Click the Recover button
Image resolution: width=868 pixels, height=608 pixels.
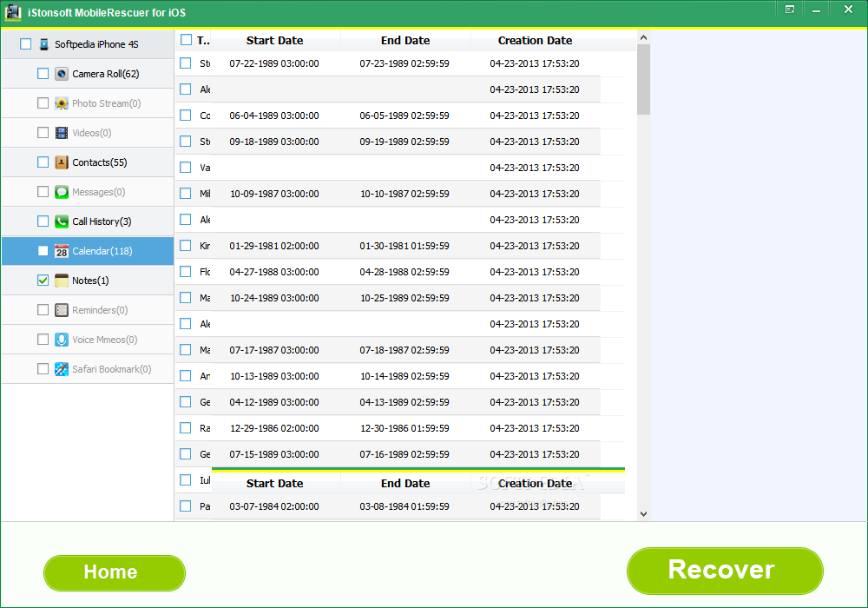pyautogui.click(x=725, y=571)
